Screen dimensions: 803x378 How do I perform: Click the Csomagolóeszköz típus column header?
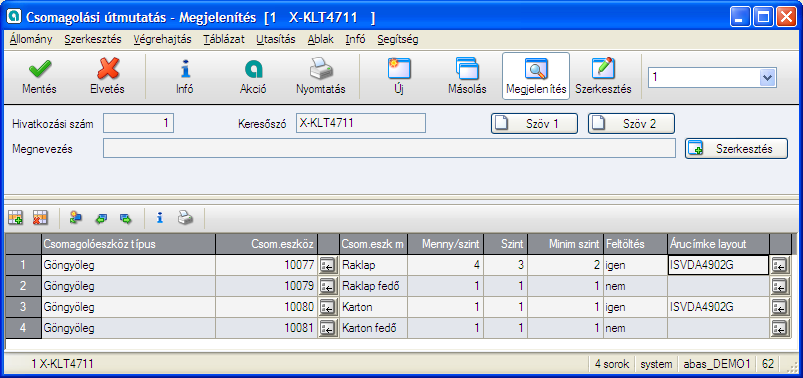[x=128, y=244]
